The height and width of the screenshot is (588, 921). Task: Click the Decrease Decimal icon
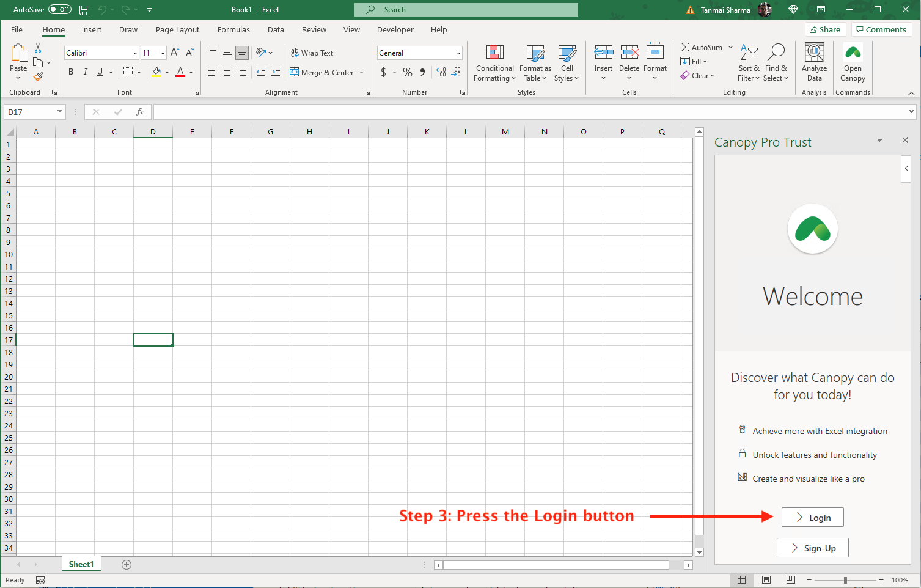(x=457, y=72)
